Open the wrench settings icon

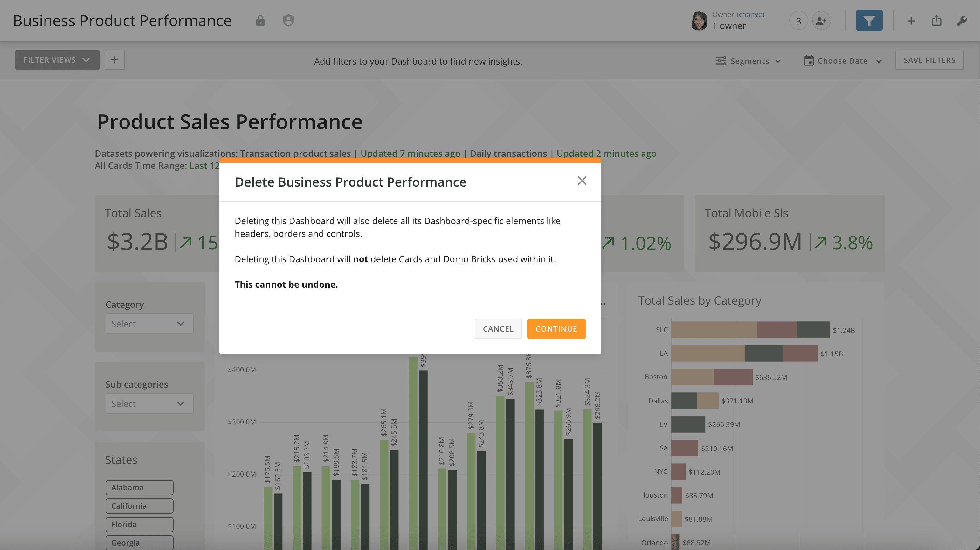click(x=962, y=21)
